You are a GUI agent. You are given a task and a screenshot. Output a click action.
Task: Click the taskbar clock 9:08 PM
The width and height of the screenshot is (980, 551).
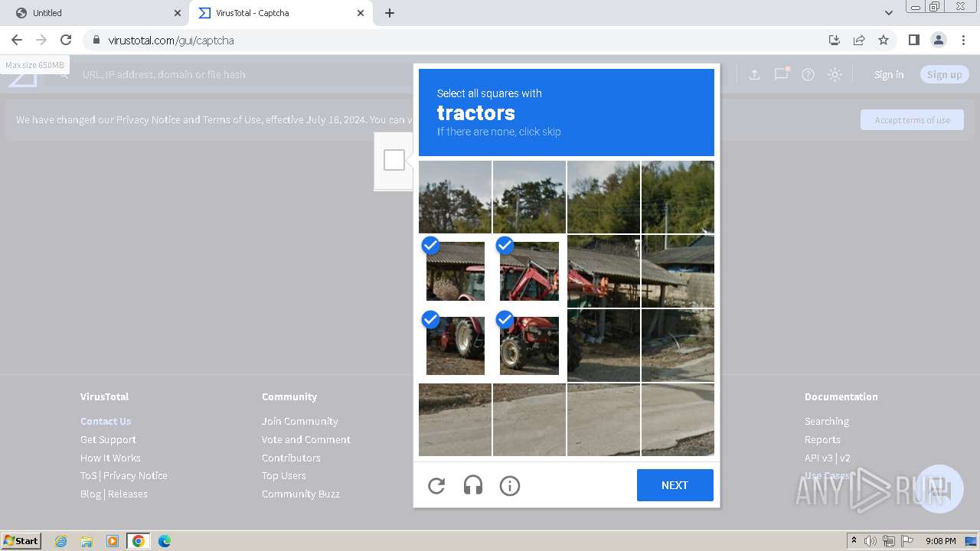click(x=940, y=541)
